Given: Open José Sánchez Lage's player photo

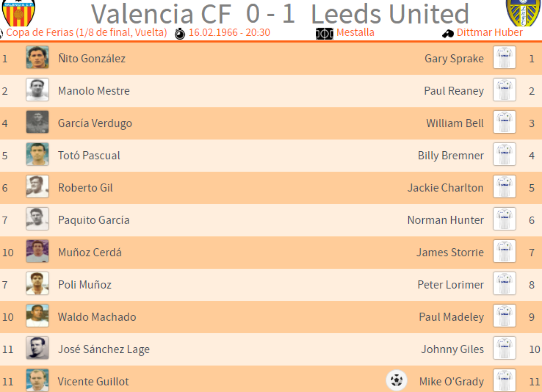Looking at the screenshot, I should (37, 349).
